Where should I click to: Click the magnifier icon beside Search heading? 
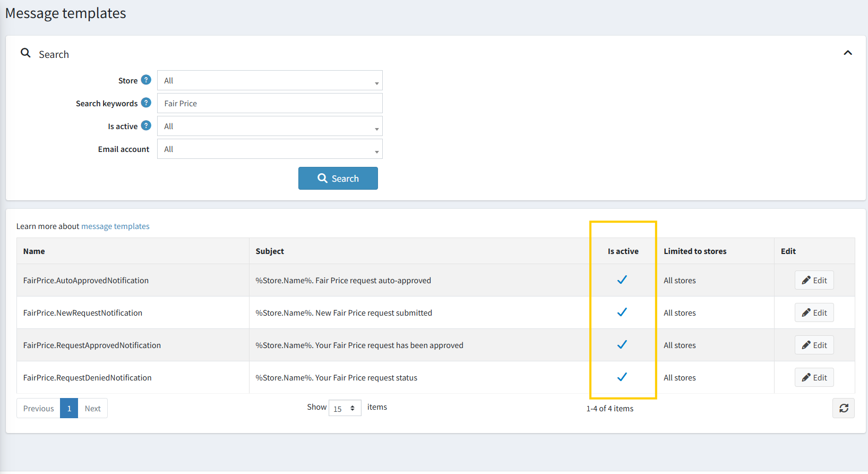click(25, 53)
